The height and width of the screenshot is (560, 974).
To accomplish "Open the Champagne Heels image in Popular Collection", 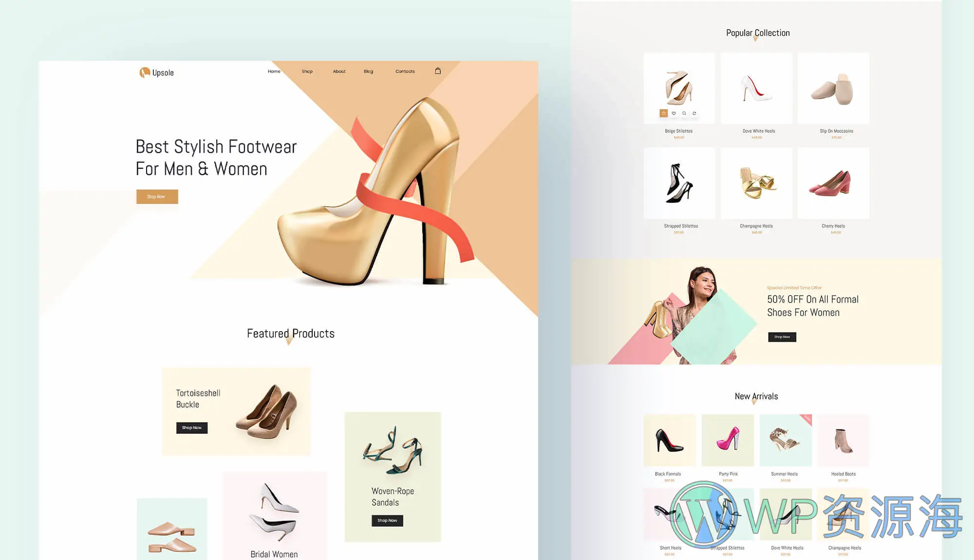I will click(756, 183).
